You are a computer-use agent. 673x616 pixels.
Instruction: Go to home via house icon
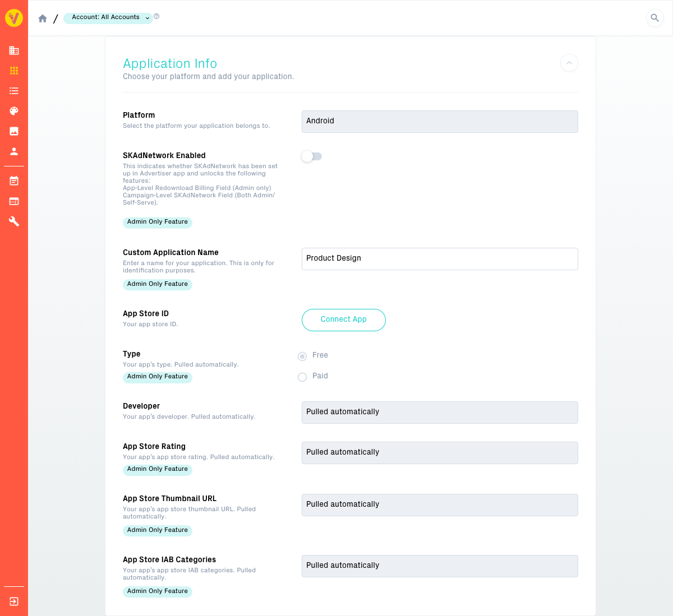click(43, 18)
